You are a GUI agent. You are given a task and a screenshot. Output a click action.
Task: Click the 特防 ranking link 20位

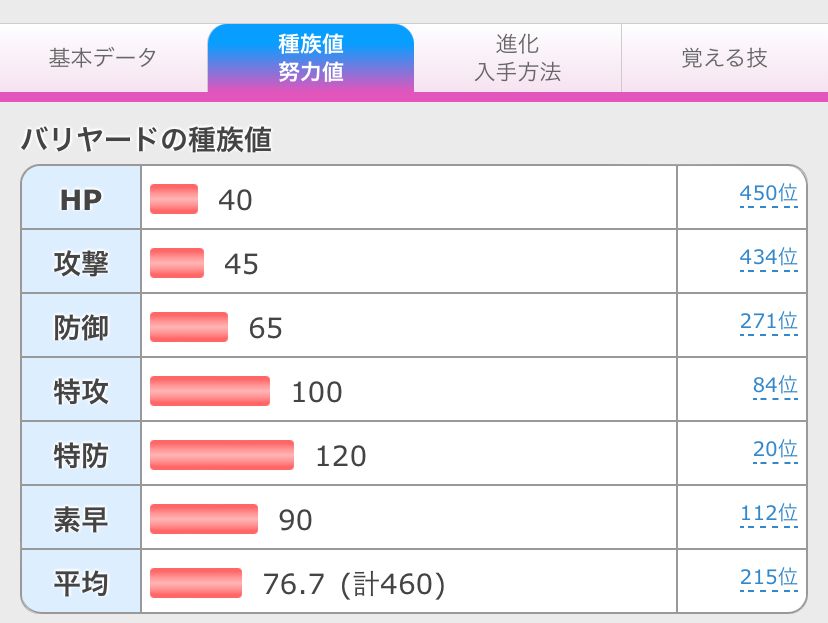click(x=775, y=449)
